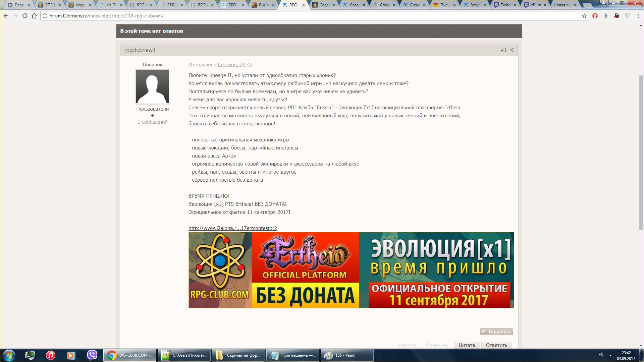Click the Цитата quote button
Image resolution: width=644 pixels, height=362 pixels.
point(467,345)
